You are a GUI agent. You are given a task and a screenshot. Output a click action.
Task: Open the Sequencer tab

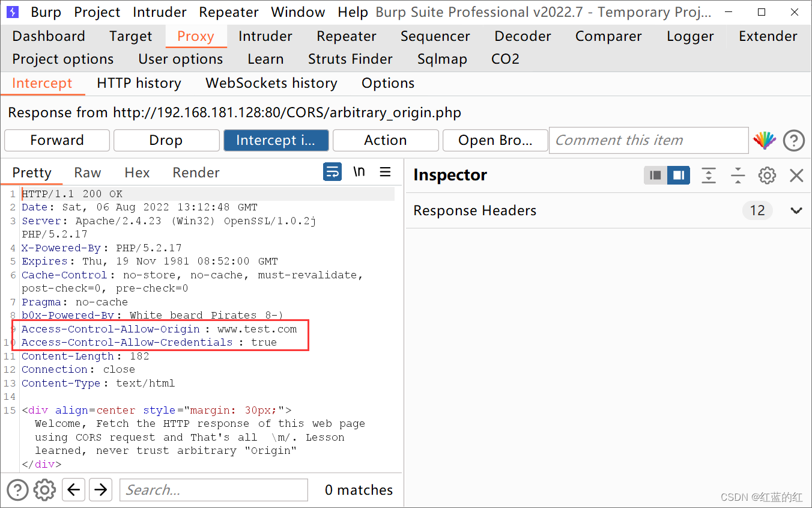tap(435, 36)
